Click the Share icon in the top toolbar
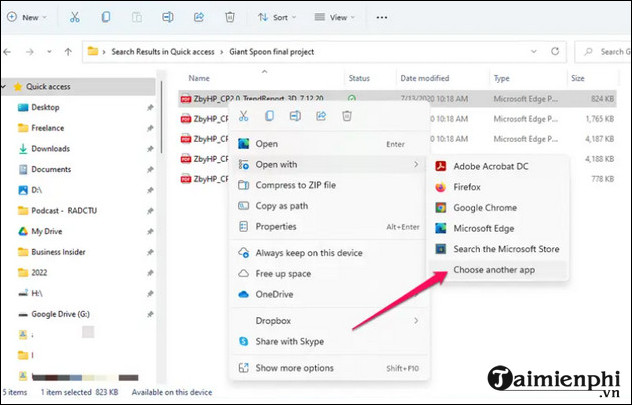 pyautogui.click(x=199, y=17)
